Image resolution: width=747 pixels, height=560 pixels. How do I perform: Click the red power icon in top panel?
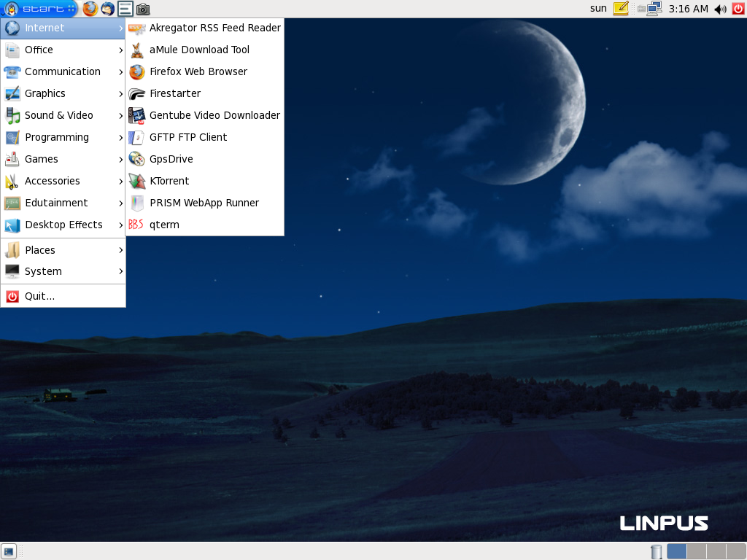pyautogui.click(x=738, y=9)
